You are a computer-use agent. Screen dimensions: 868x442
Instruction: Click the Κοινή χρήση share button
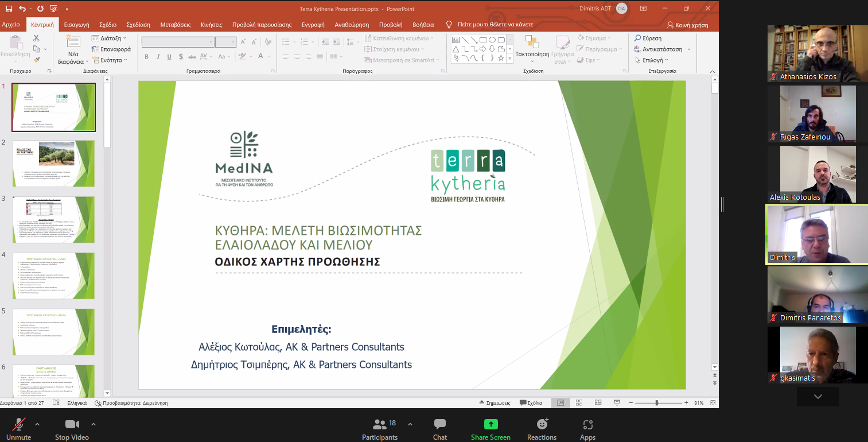click(x=687, y=25)
